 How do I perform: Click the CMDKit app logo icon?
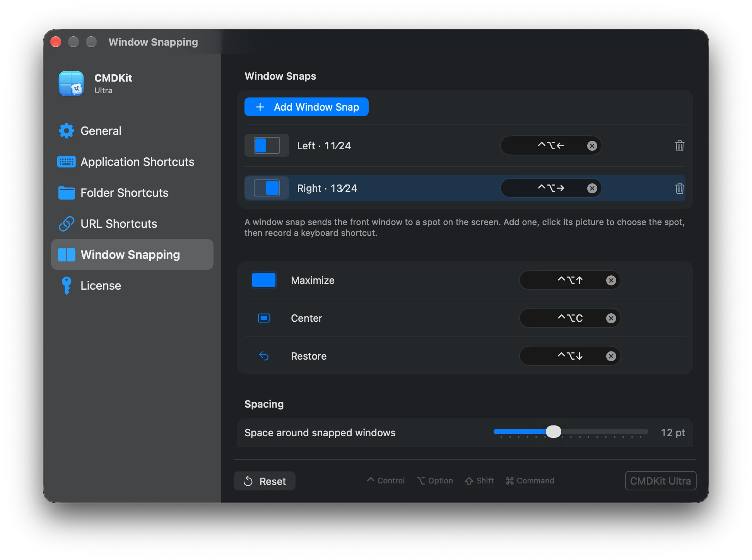(71, 83)
